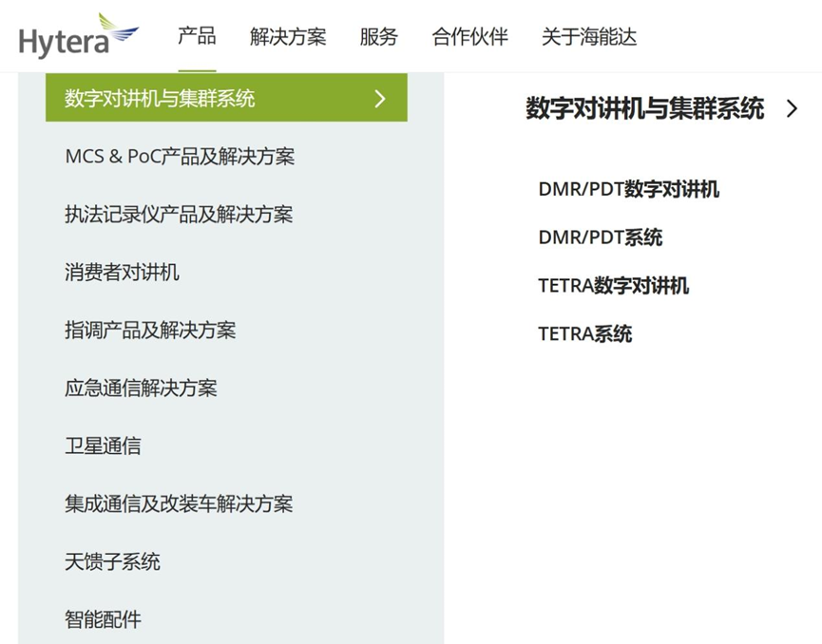Open the 合作伙伴 menu
This screenshot has height=644, width=822.
(x=469, y=37)
